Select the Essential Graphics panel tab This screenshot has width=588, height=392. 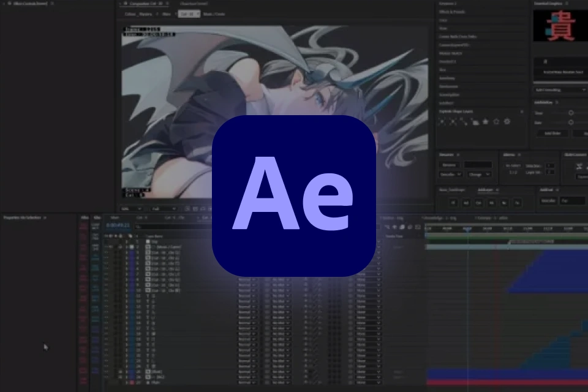[x=548, y=4]
